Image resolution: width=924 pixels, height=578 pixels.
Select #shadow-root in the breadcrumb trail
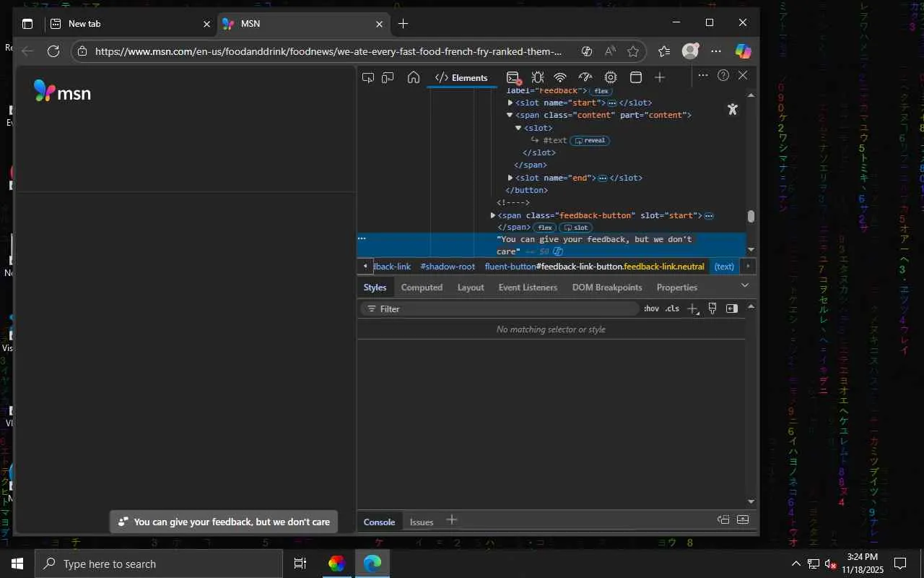[x=448, y=267]
